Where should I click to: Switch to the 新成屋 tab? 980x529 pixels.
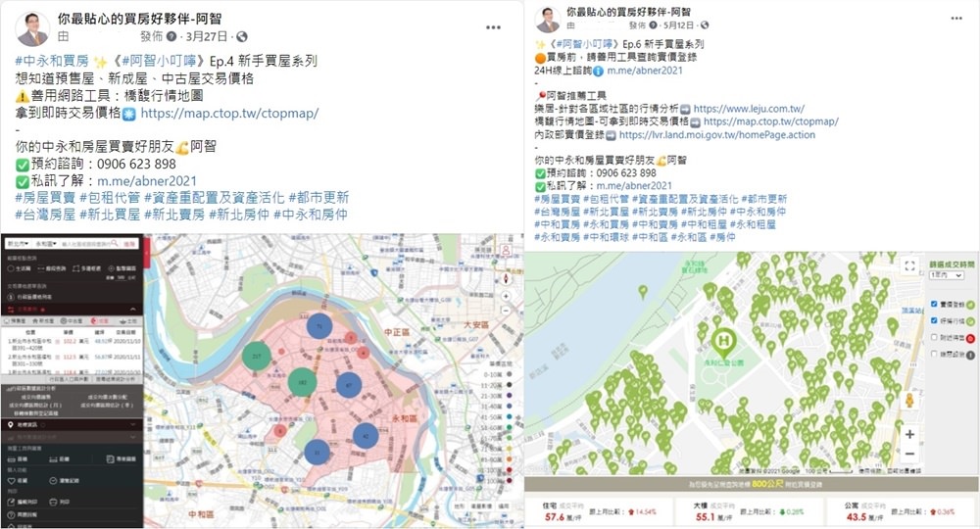pyautogui.click(x=44, y=320)
